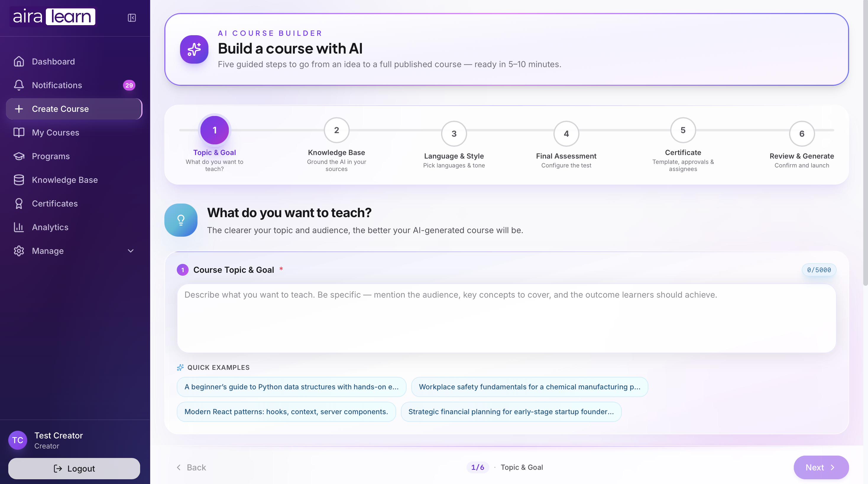Click the Final Assessment step label text
This screenshot has height=484, width=868.
(566, 156)
